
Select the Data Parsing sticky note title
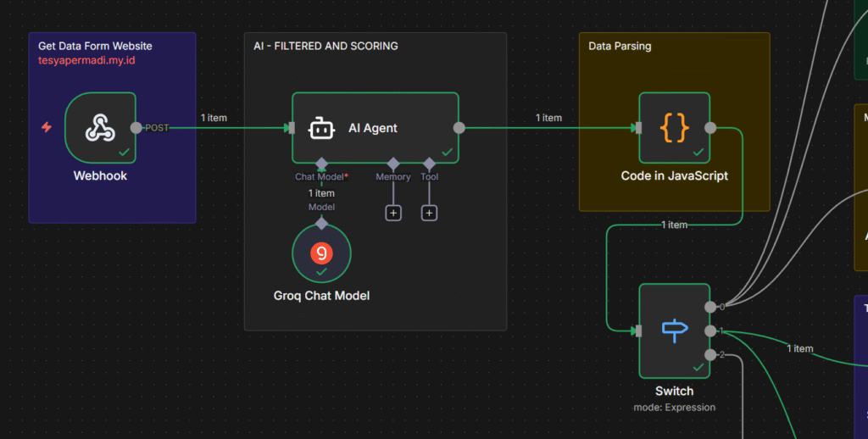click(x=620, y=46)
